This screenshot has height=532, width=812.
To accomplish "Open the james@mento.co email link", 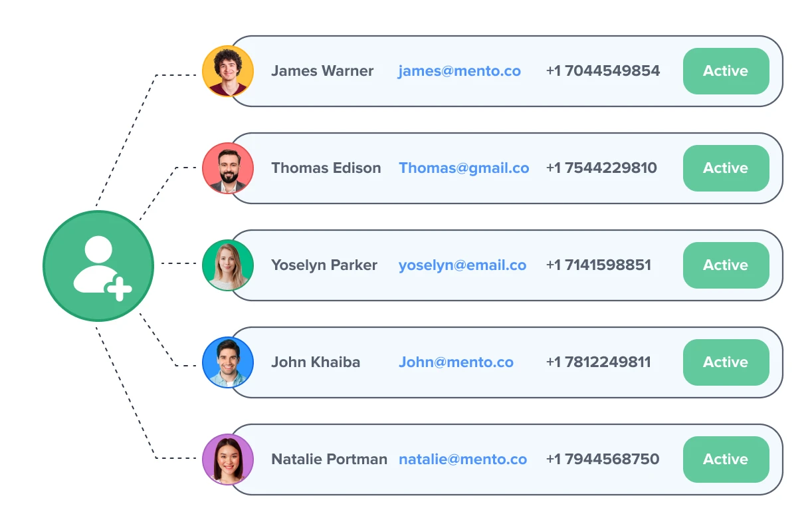I will pyautogui.click(x=459, y=71).
